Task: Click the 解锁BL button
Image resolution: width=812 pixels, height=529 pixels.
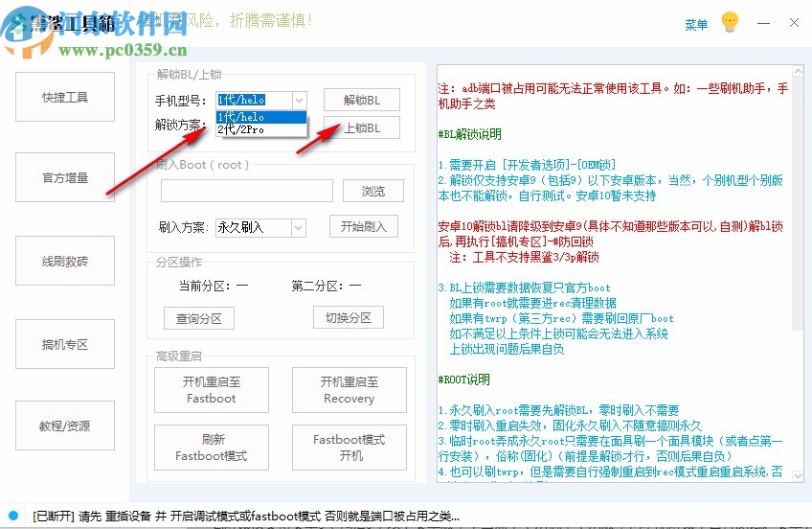Action: click(361, 100)
